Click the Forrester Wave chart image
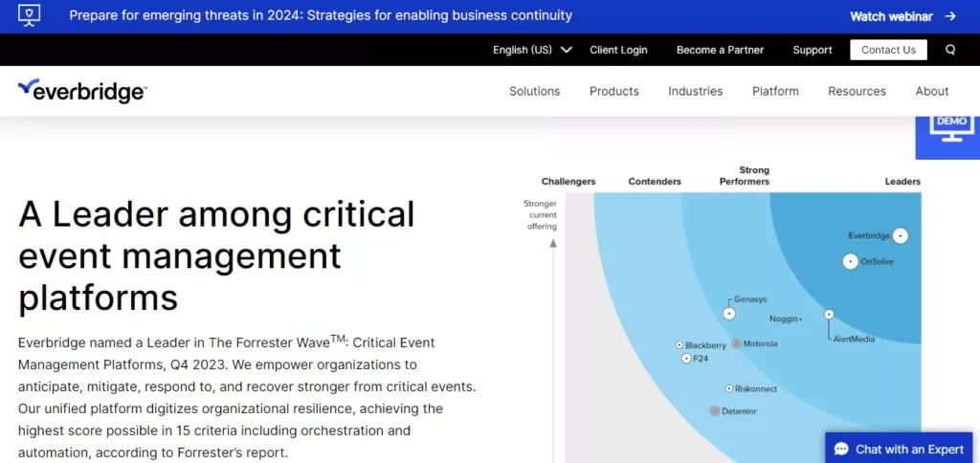Image resolution: width=980 pixels, height=463 pixels. coord(722,315)
